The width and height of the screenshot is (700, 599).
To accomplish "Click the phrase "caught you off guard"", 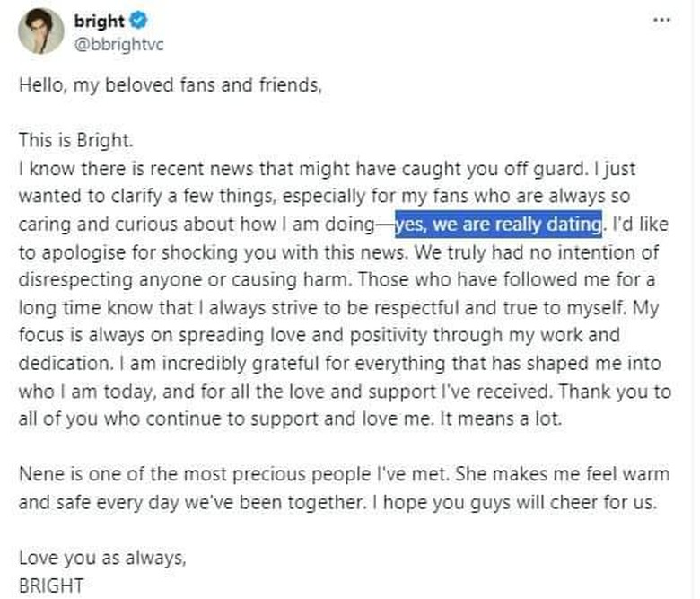I will point(478,168).
